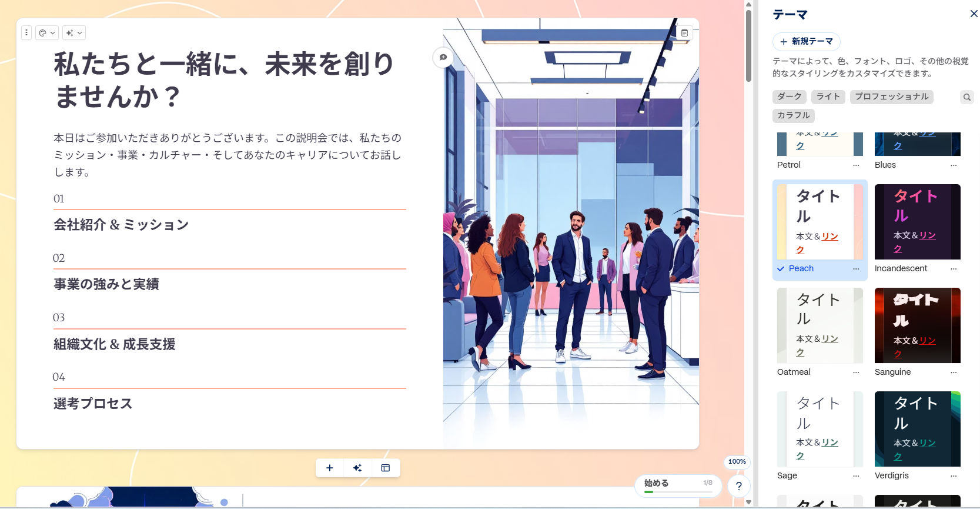Screen dimensions: 980x509
Task: Open more options for Peach theme
Action: (x=856, y=269)
